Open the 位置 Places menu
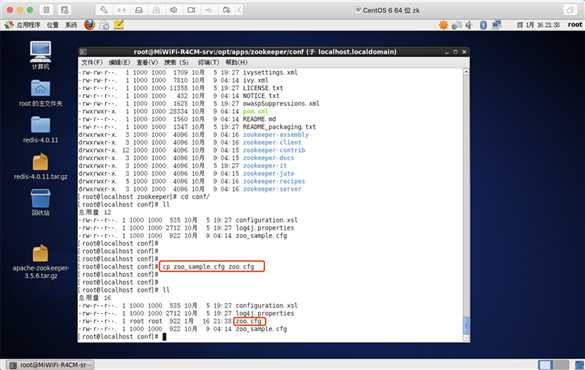The height and width of the screenshot is (370, 585). pyautogui.click(x=53, y=25)
